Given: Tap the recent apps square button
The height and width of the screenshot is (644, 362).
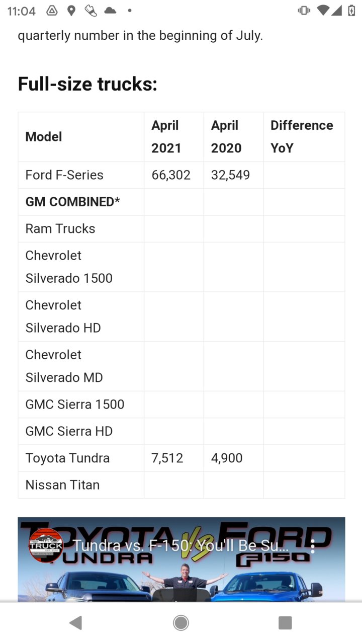Looking at the screenshot, I should click(285, 623).
